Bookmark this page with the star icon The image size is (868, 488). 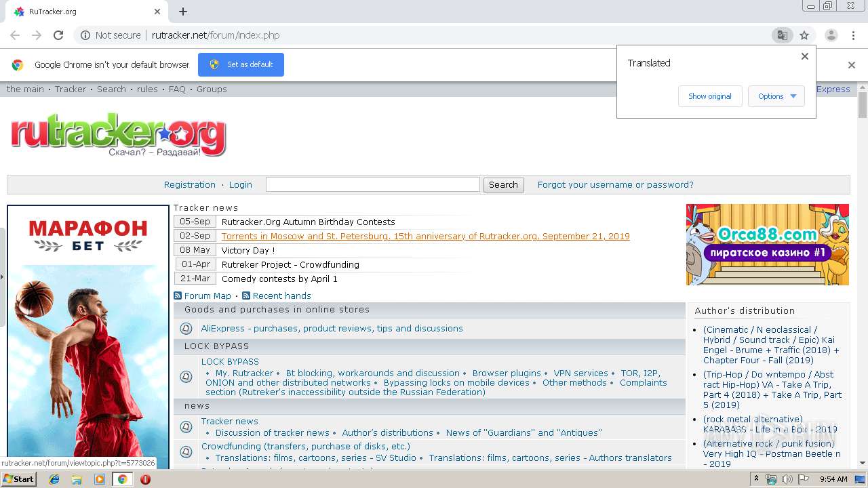click(x=804, y=35)
